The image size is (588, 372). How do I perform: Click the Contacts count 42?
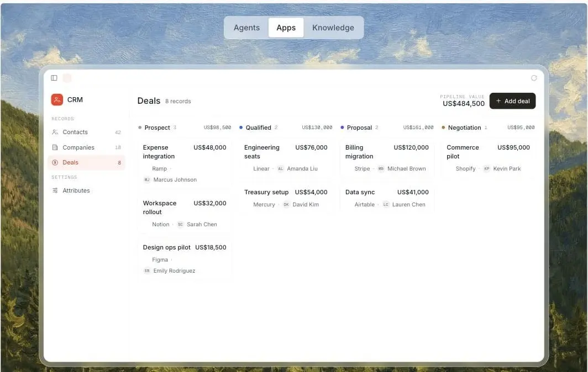pyautogui.click(x=118, y=132)
